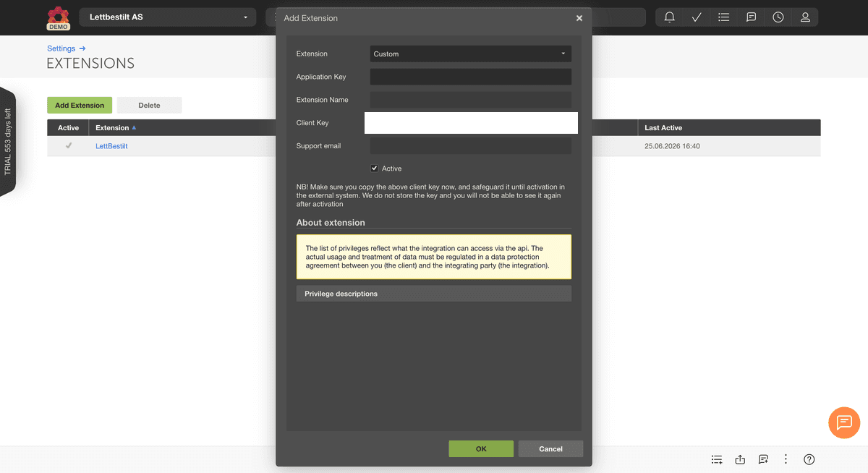Open the three-dot more options menu
This screenshot has width=868, height=473.
coord(786,459)
